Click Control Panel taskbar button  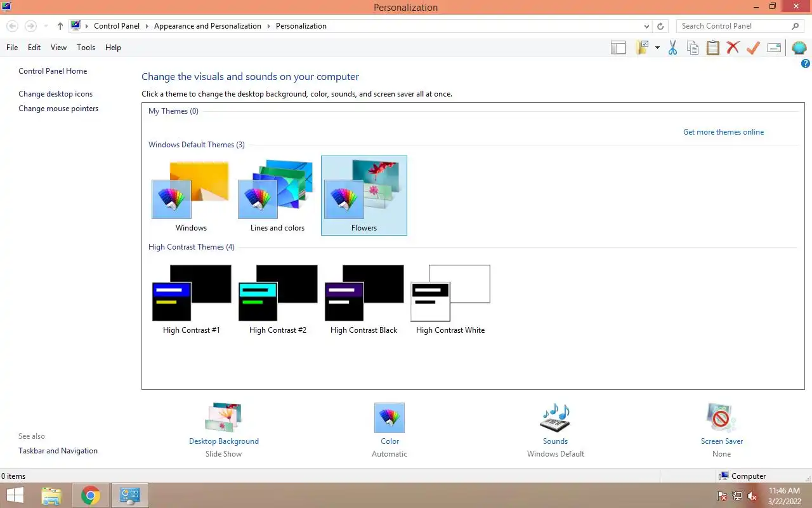[x=130, y=495]
